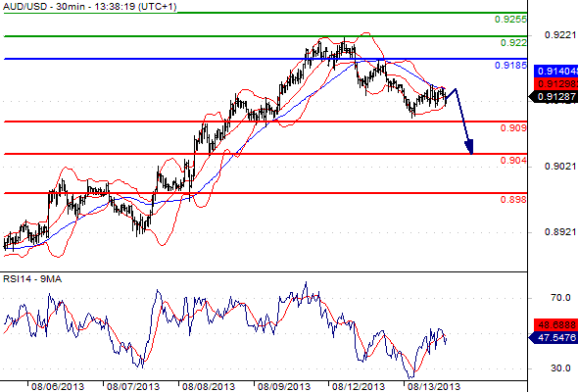
Task: Click the 08/06/2013 date marker
Action: [58, 387]
